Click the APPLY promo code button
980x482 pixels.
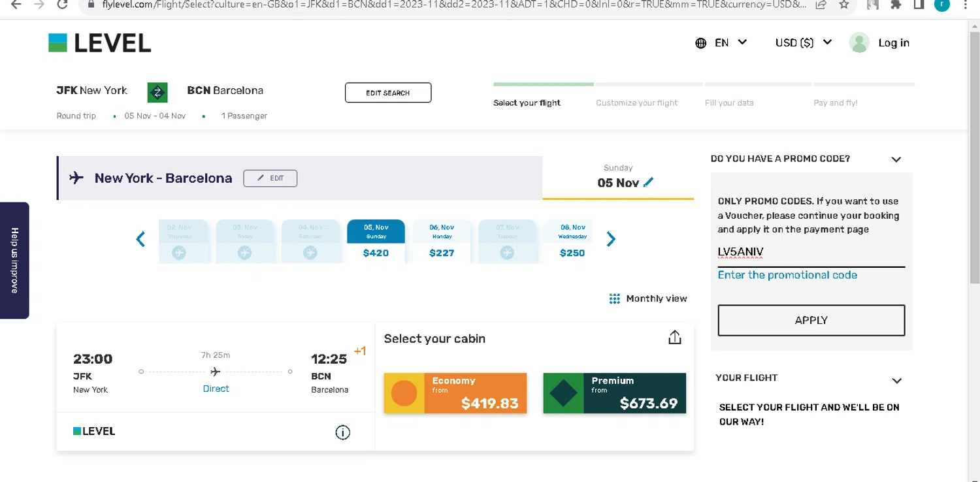pos(811,320)
